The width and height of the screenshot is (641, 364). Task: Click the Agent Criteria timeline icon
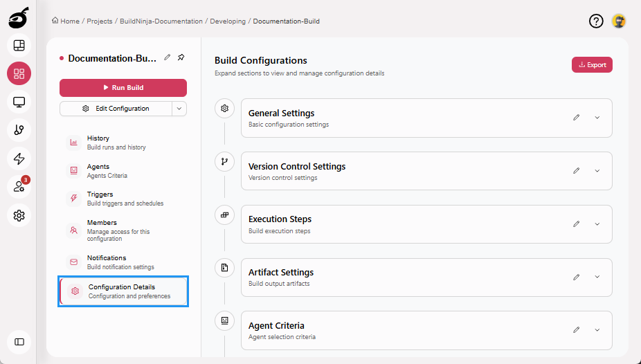tap(224, 320)
